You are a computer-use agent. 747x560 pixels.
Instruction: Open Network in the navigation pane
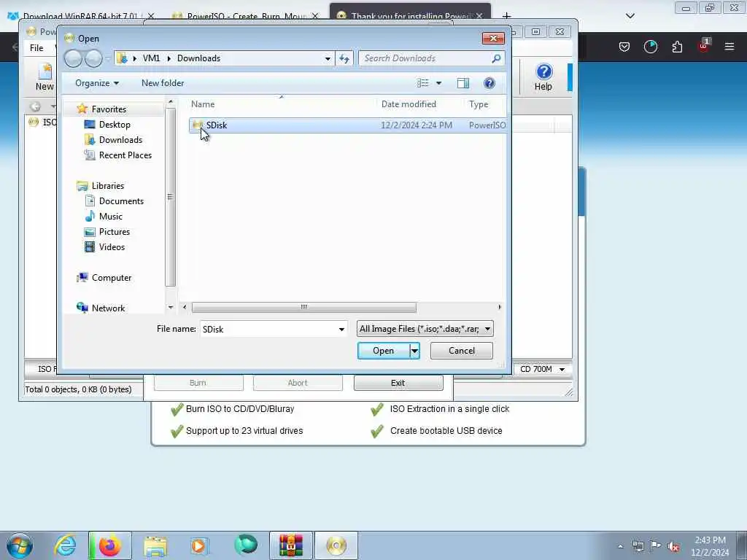[x=108, y=308]
